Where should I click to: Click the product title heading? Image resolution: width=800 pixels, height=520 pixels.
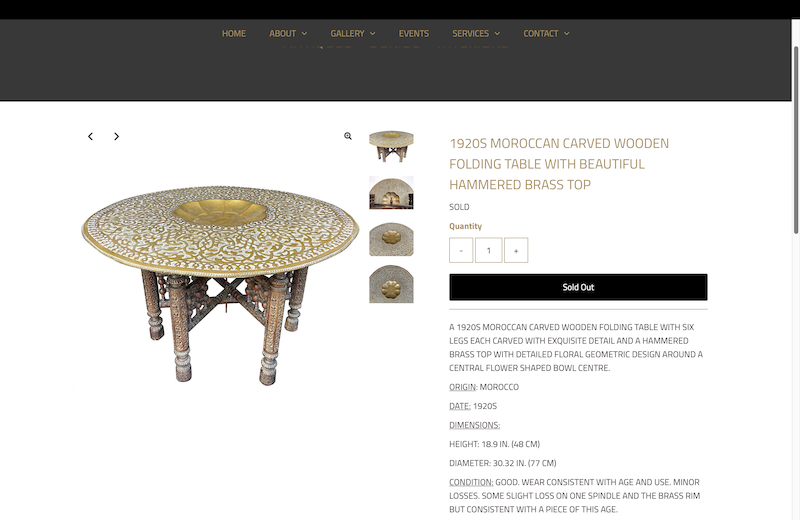pyautogui.click(x=559, y=164)
